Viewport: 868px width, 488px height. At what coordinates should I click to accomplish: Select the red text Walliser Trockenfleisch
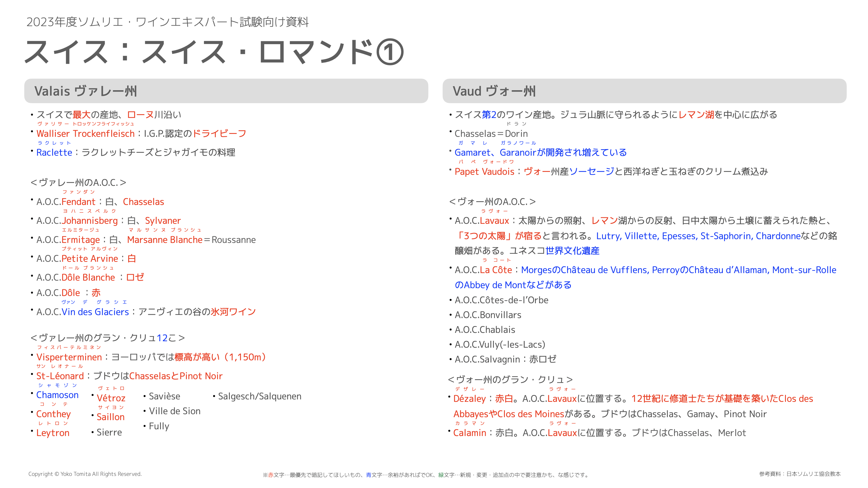coord(85,134)
